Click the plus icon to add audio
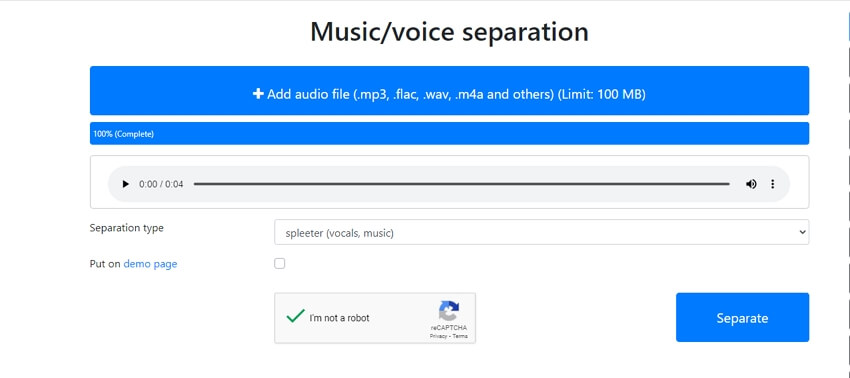 [258, 94]
